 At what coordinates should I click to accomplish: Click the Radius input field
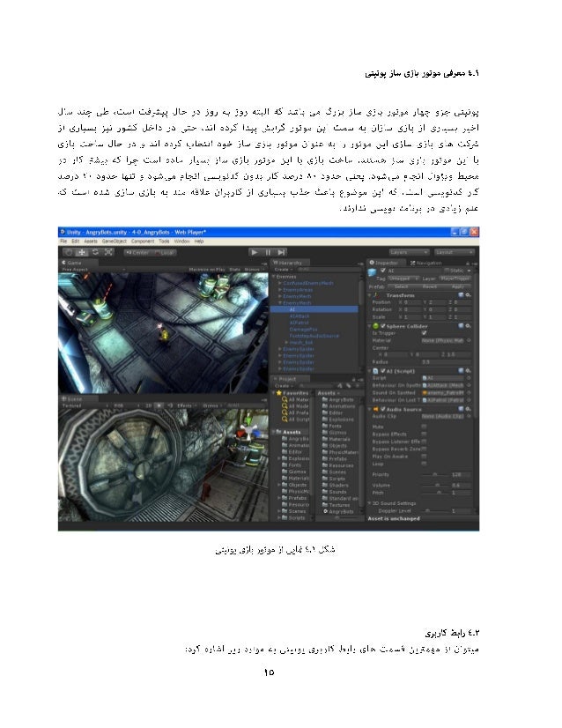446,361
